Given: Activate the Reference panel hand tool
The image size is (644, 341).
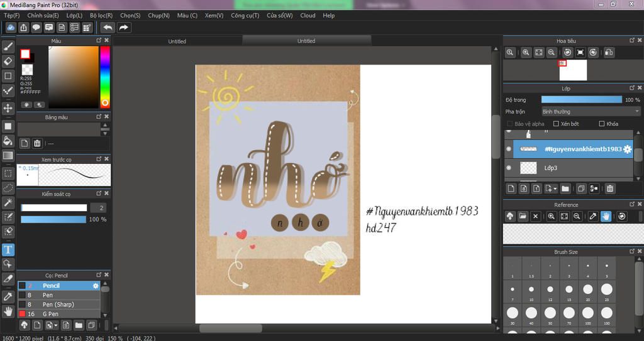Looking at the screenshot, I should point(606,216).
